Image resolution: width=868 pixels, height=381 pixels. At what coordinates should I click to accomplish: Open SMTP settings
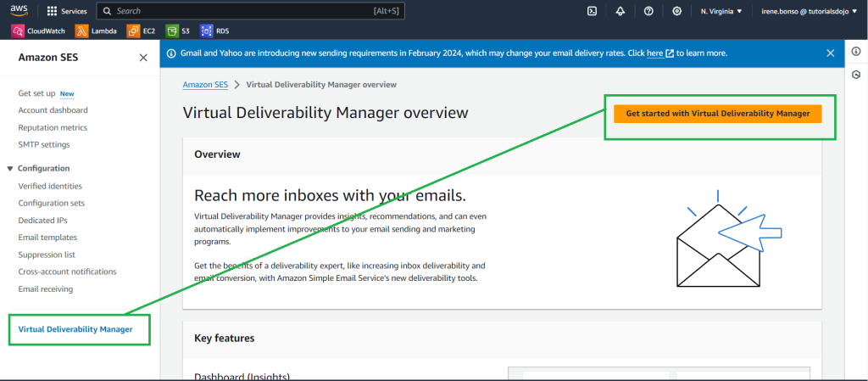tap(44, 144)
